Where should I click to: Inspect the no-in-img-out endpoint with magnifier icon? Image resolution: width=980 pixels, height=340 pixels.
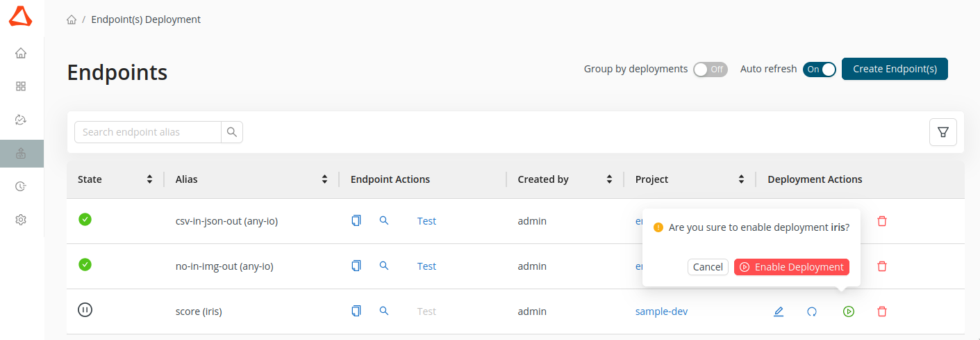(x=384, y=266)
